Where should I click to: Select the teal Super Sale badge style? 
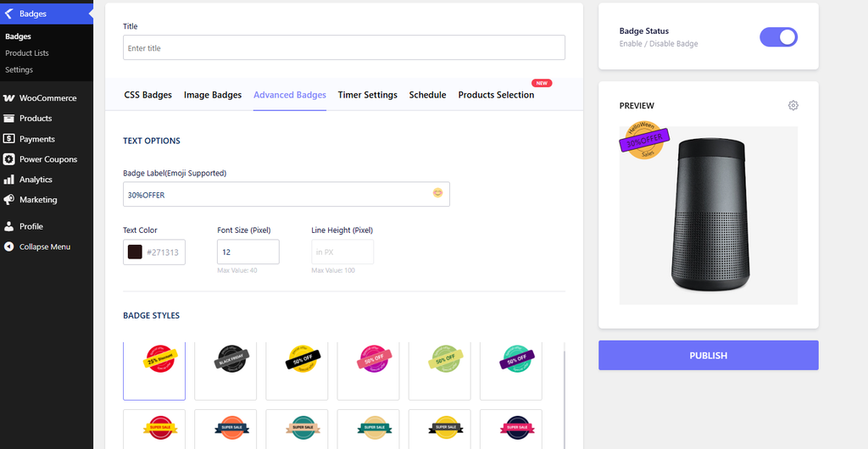pyautogui.click(x=297, y=430)
